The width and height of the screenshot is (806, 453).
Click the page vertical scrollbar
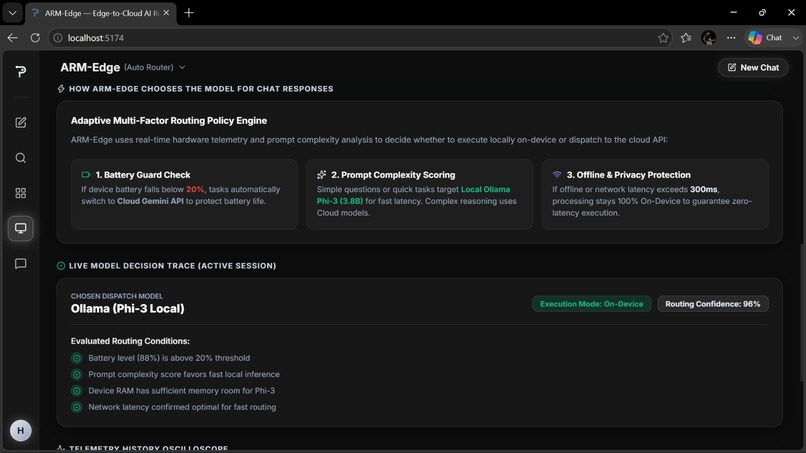coord(802,313)
